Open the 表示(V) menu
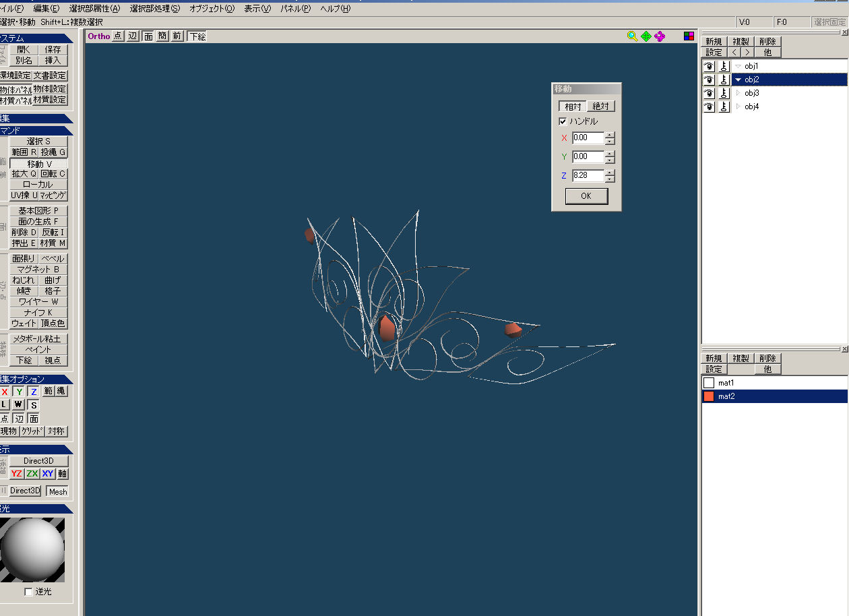 coord(257,9)
